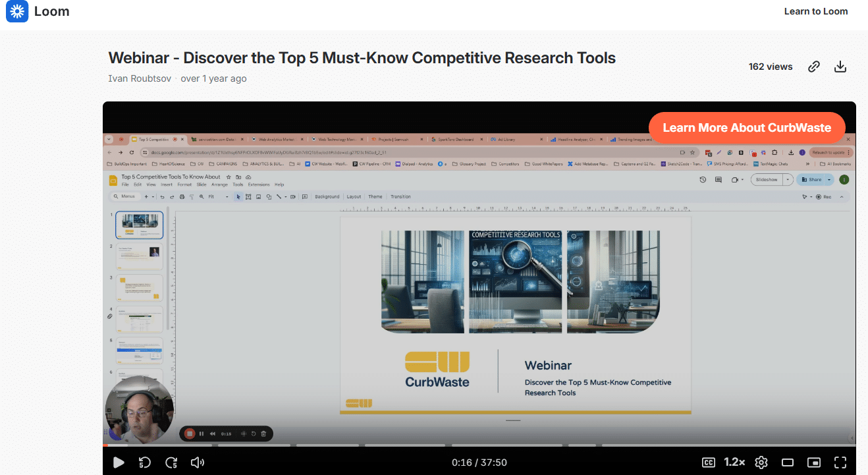Click the Loom logo icon

click(x=17, y=12)
